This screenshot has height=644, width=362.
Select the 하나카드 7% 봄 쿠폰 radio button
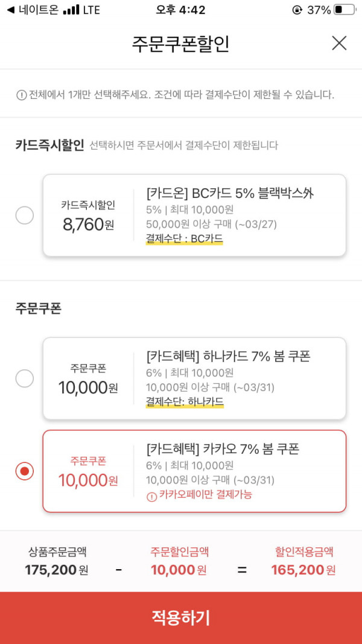click(25, 378)
